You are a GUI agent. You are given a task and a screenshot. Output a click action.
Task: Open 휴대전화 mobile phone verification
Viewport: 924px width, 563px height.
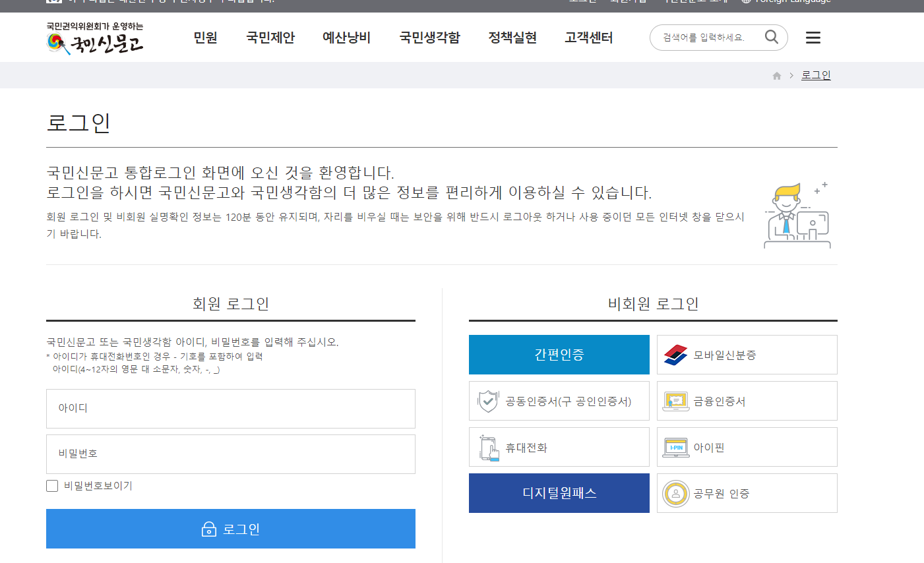pyautogui.click(x=559, y=446)
